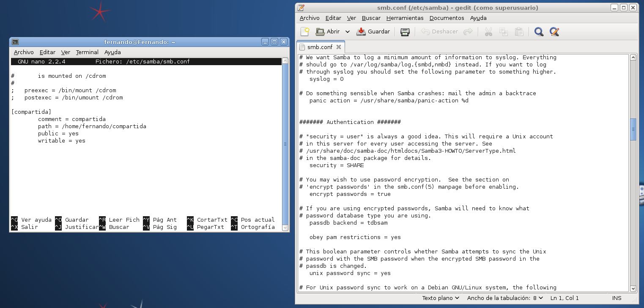644x308 pixels.
Task: Open the Ancho de la tabulación dropdown
Action: point(505,298)
